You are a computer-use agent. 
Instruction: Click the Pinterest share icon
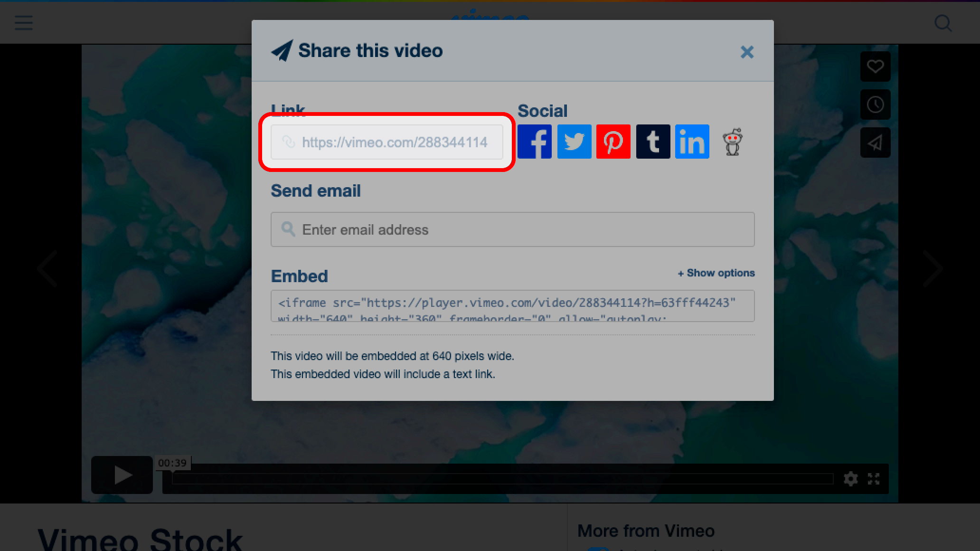[x=613, y=142]
